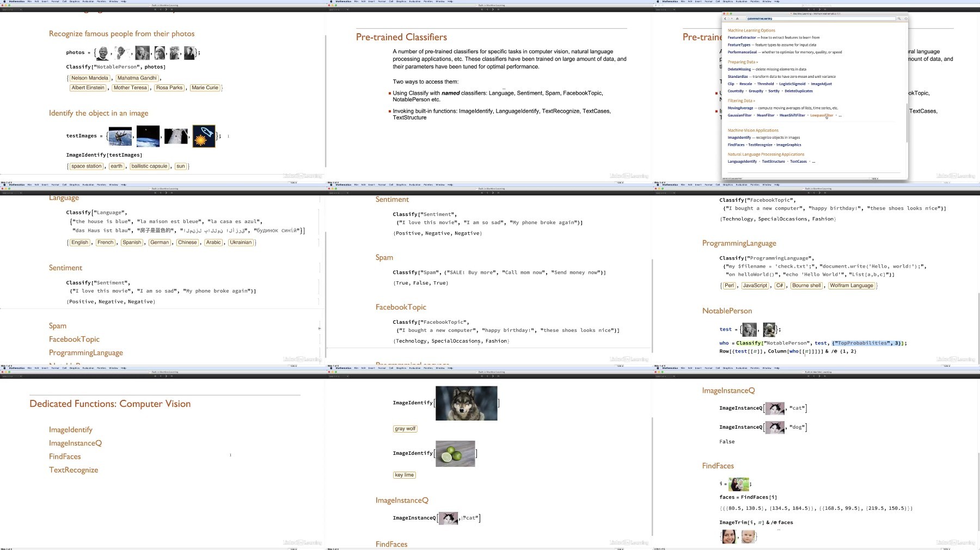Expand collapsed ProgrammingLanguage heading beneath FacebookTopic
The width and height of the screenshot is (980, 550).
(86, 353)
